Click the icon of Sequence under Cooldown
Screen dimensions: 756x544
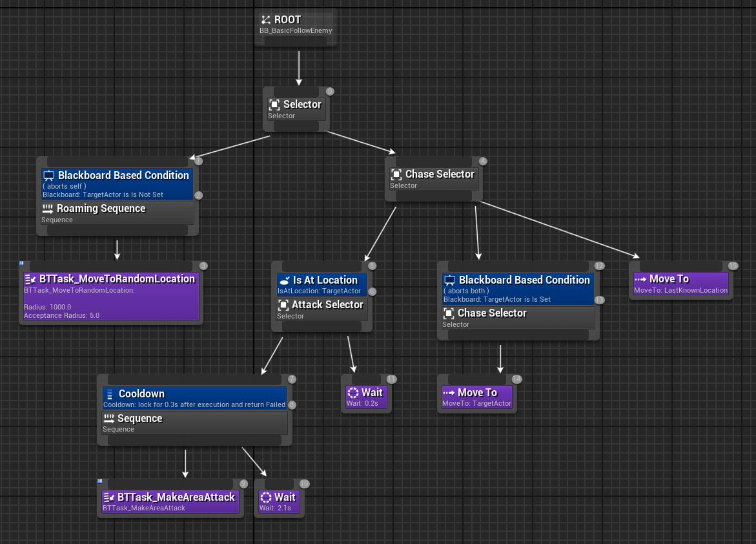[109, 419]
